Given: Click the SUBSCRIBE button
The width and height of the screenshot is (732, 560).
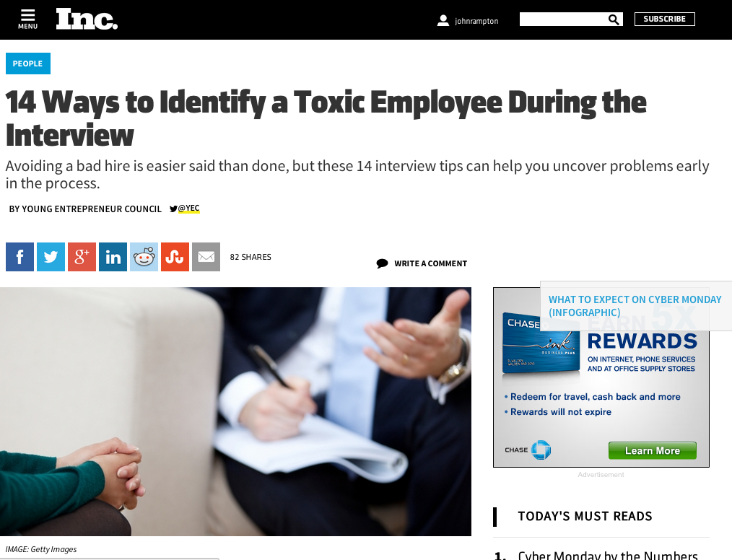Looking at the screenshot, I should pyautogui.click(x=664, y=19).
